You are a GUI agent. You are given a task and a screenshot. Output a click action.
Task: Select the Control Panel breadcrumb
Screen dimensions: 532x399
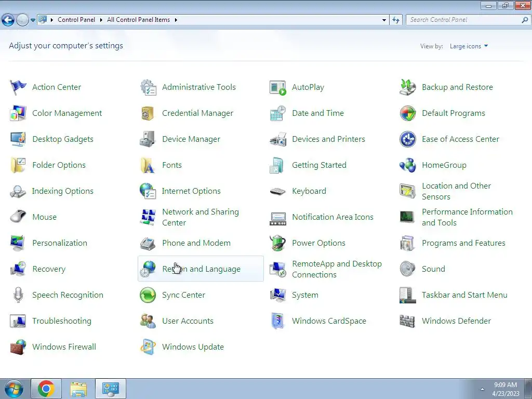pos(76,20)
